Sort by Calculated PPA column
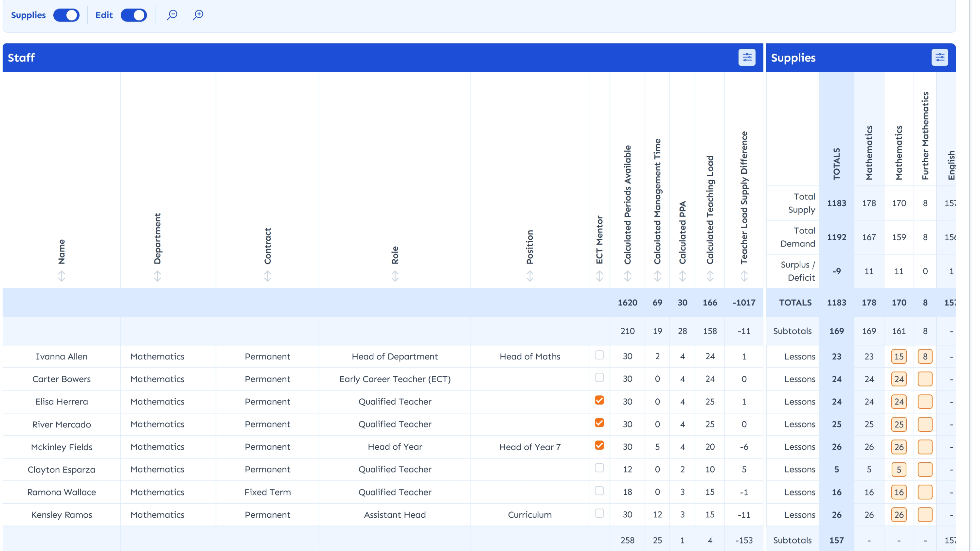 pos(683,276)
